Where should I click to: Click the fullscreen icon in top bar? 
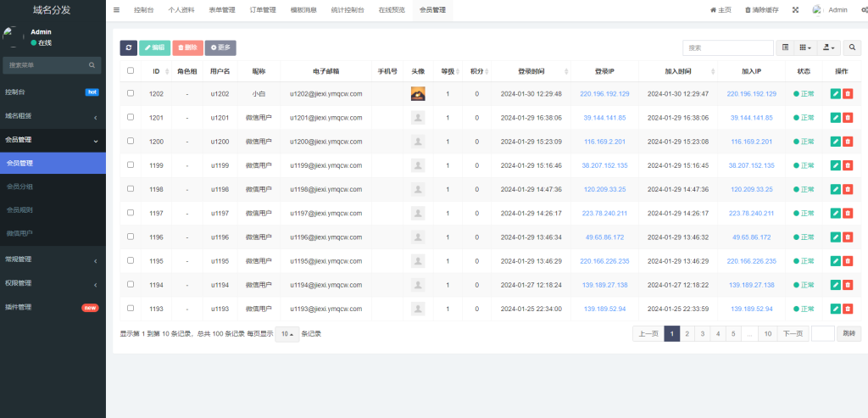pos(795,10)
